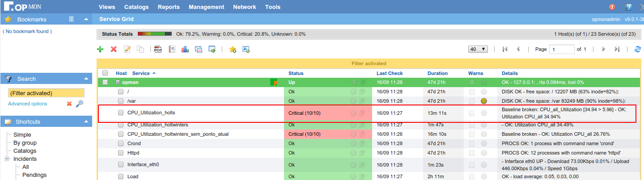Select By group in Shortcuts tree

pos(25,143)
